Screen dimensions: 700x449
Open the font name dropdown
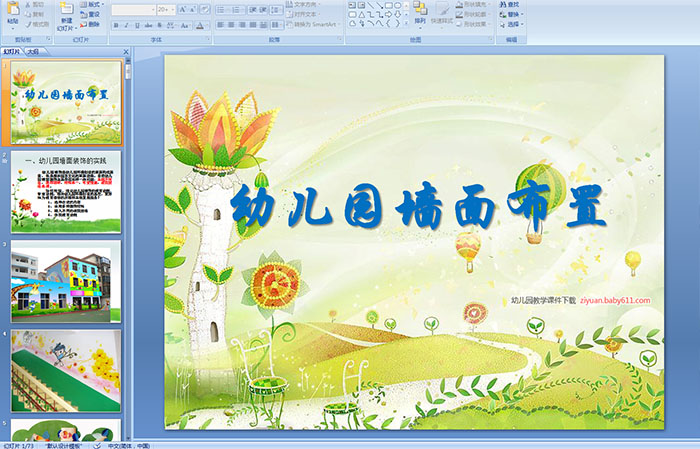point(153,10)
